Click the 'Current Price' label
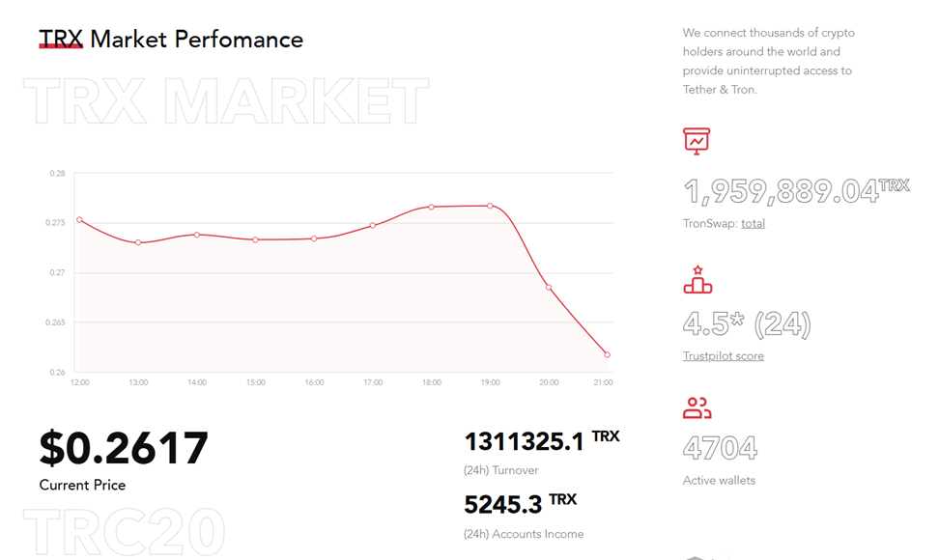 coord(83,486)
